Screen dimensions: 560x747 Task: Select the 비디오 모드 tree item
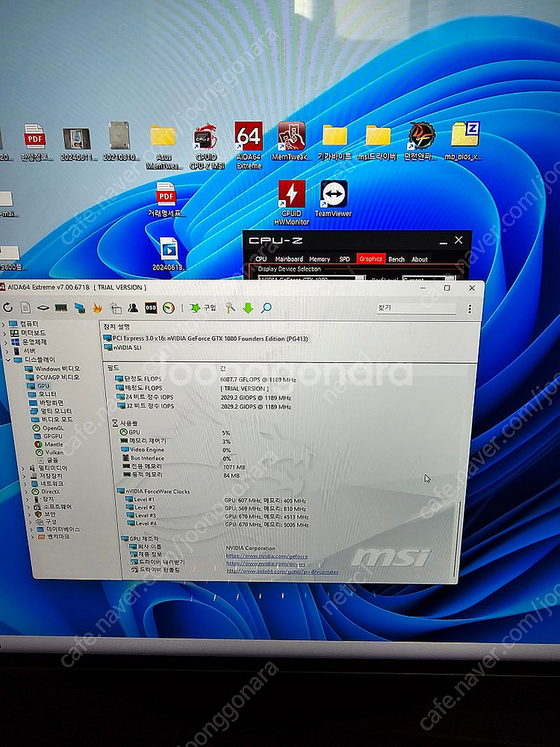52,419
